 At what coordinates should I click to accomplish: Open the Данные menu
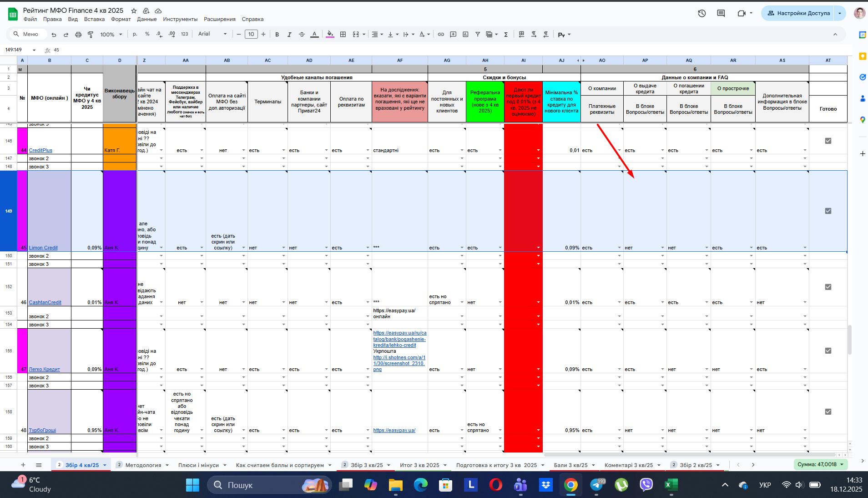coord(147,19)
